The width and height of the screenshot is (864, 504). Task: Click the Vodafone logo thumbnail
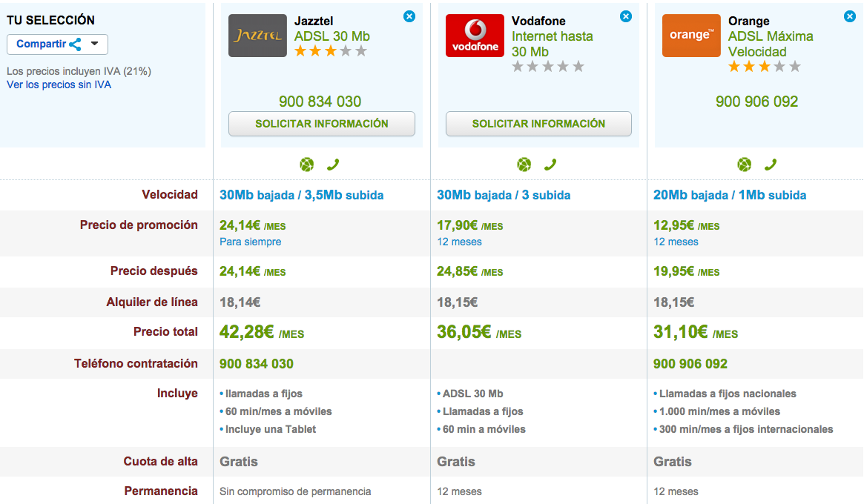click(475, 36)
